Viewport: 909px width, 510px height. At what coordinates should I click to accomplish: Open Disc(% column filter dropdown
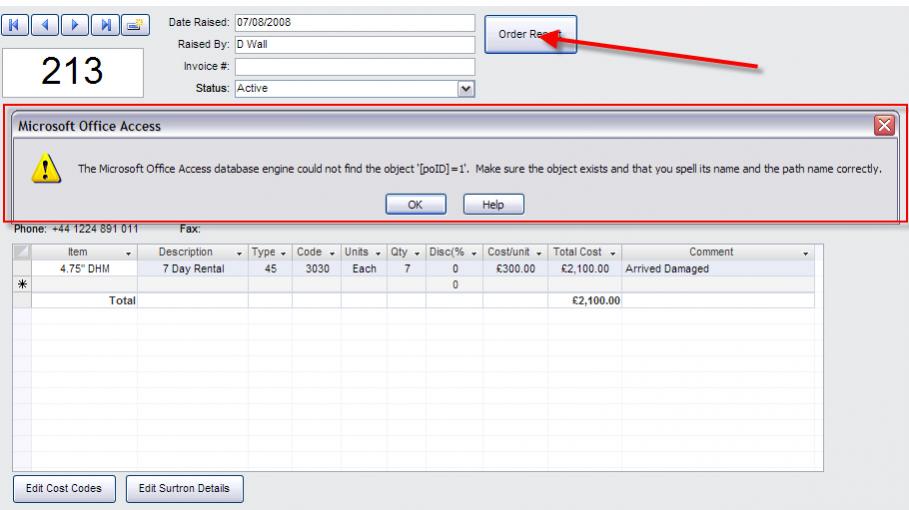tap(474, 253)
